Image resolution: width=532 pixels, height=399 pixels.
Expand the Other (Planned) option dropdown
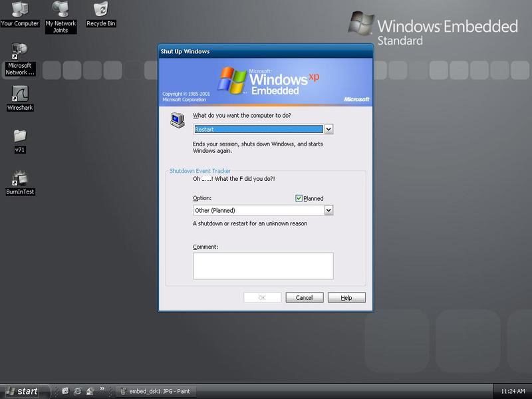pyautogui.click(x=329, y=210)
